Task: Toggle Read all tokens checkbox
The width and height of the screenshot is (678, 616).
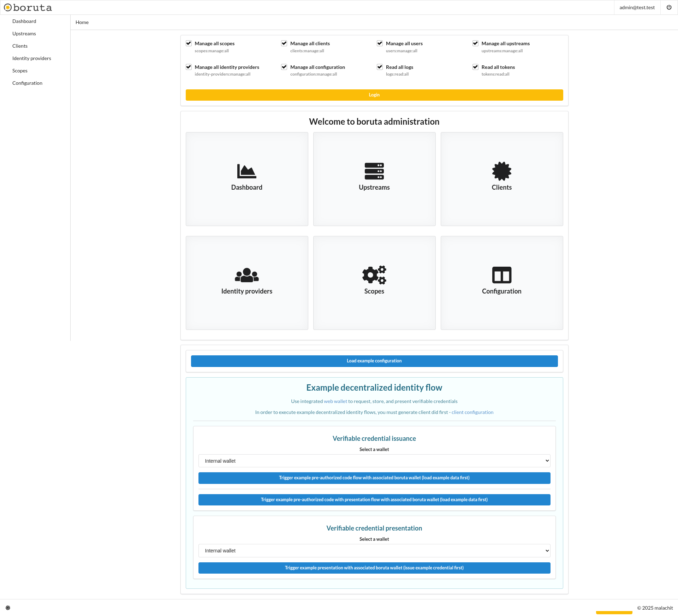Action: click(475, 67)
